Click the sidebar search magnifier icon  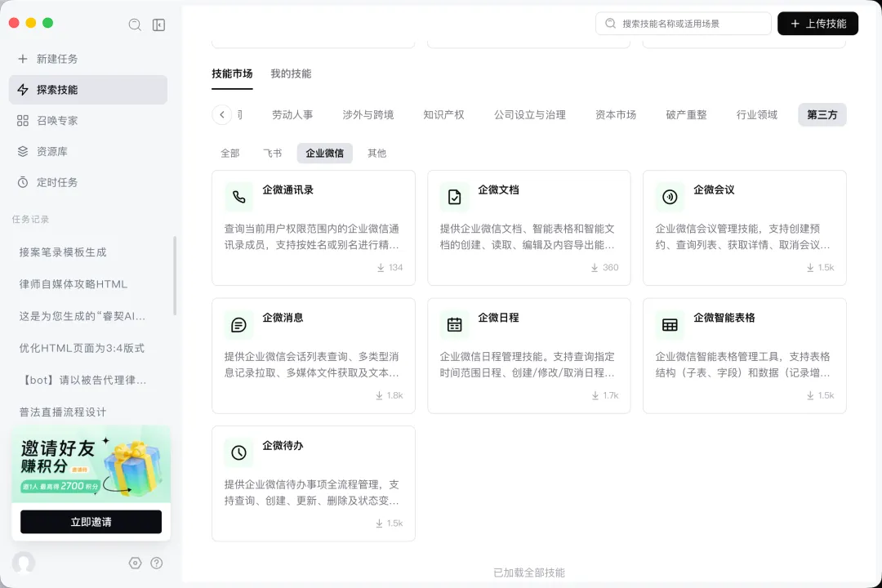tap(135, 24)
